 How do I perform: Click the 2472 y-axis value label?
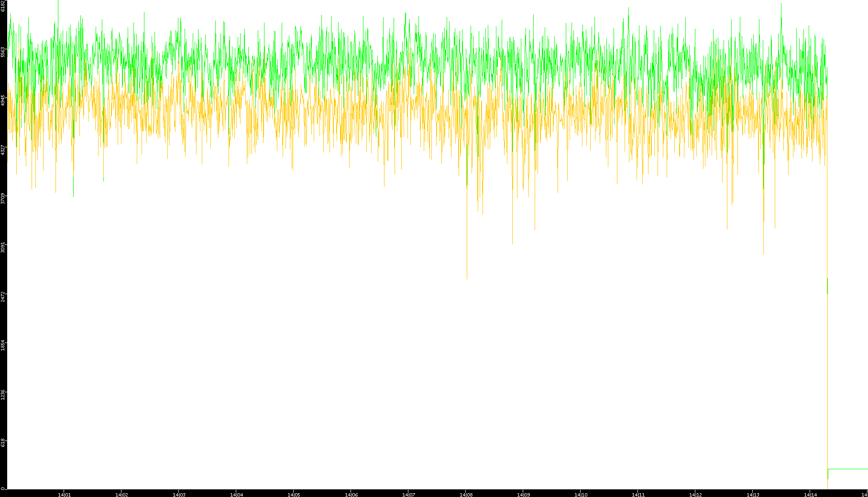(x=3, y=297)
